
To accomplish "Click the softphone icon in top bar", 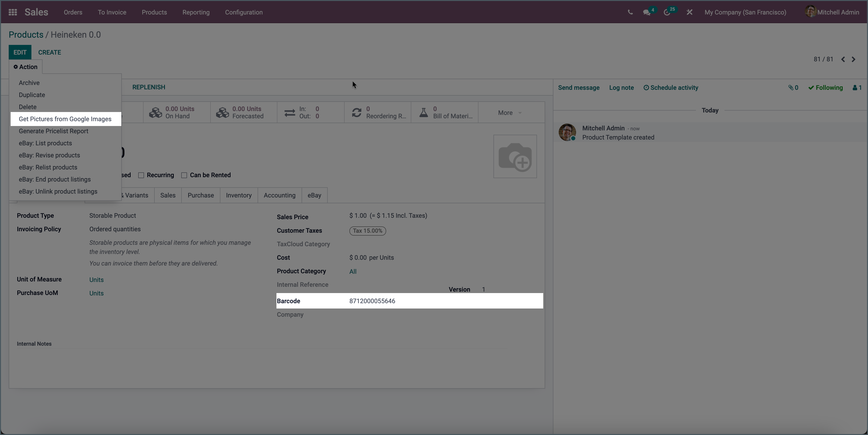I will [x=630, y=12].
